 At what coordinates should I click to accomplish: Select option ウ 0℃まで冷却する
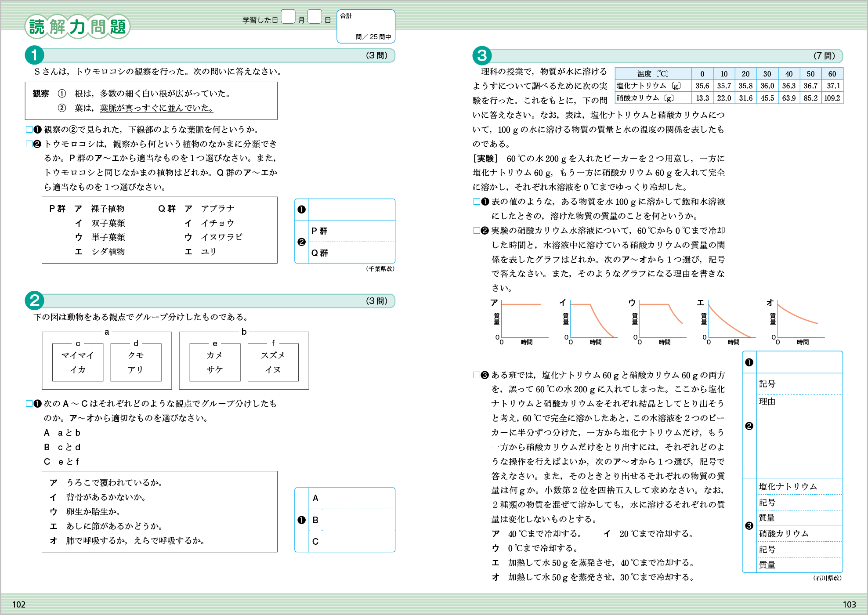pyautogui.click(x=535, y=548)
